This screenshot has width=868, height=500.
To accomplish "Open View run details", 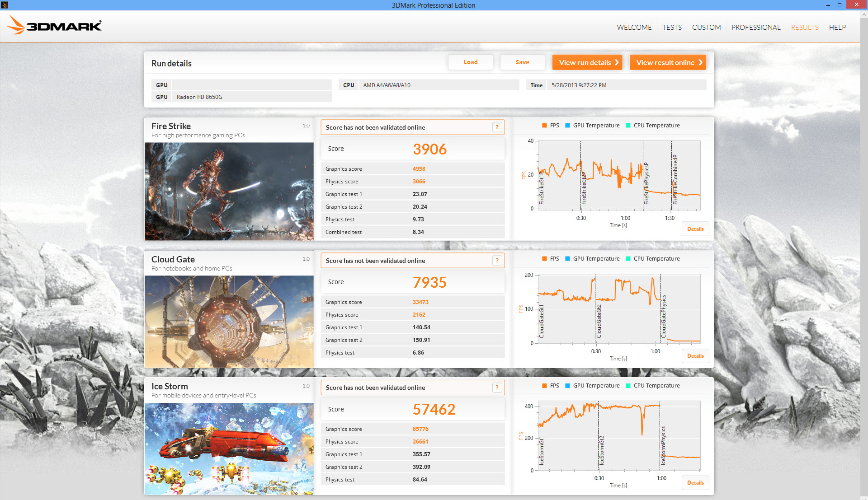I will point(587,62).
